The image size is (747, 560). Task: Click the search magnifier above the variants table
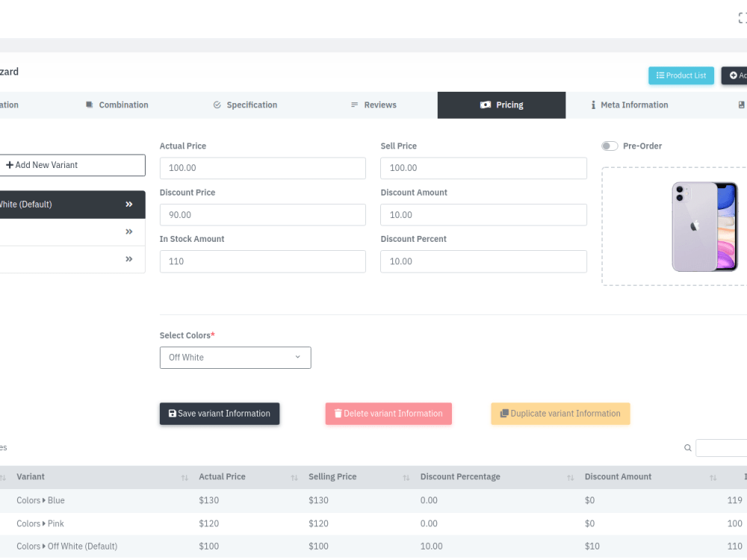(x=687, y=447)
